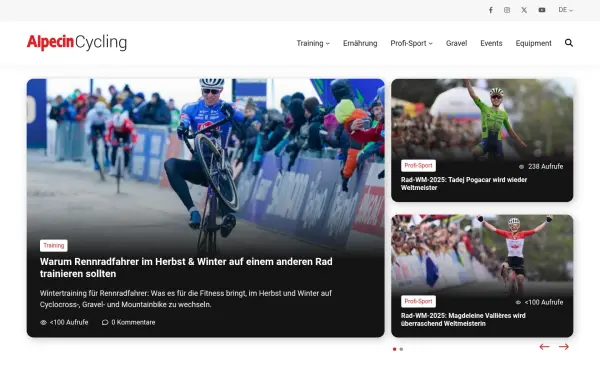This screenshot has width=600, height=375.
Task: Click '<100 Aufrufe' on the Vallières card
Action: pyautogui.click(x=544, y=303)
